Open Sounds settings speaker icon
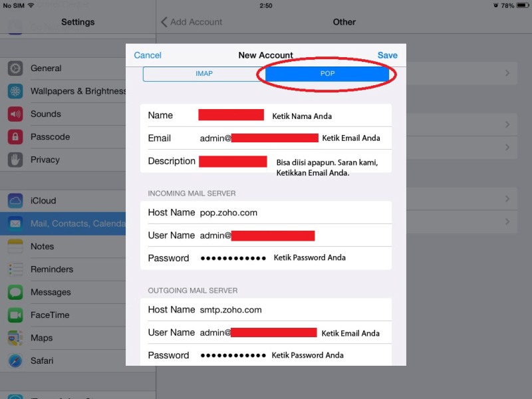532x399 pixels. (15, 114)
